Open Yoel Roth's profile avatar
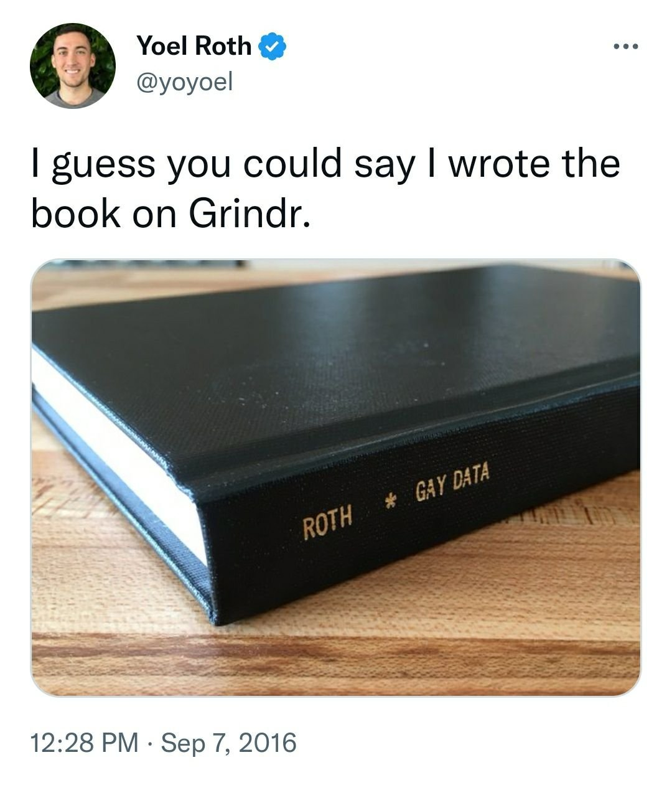Screen dimensions: 672x788 point(73,66)
